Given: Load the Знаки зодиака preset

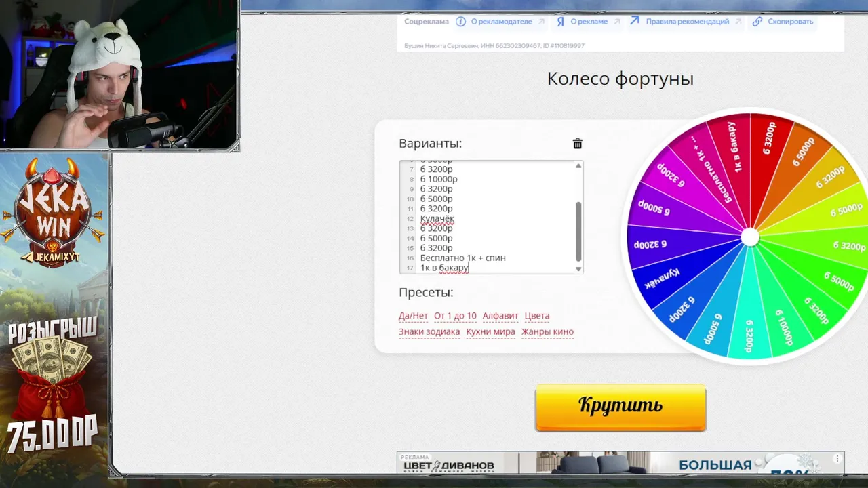Looking at the screenshot, I should click(x=429, y=331).
